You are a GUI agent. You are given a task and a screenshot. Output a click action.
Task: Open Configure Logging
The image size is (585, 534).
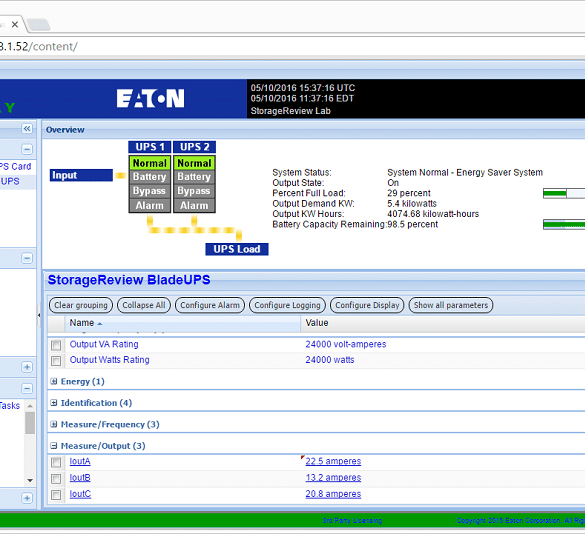tap(287, 305)
